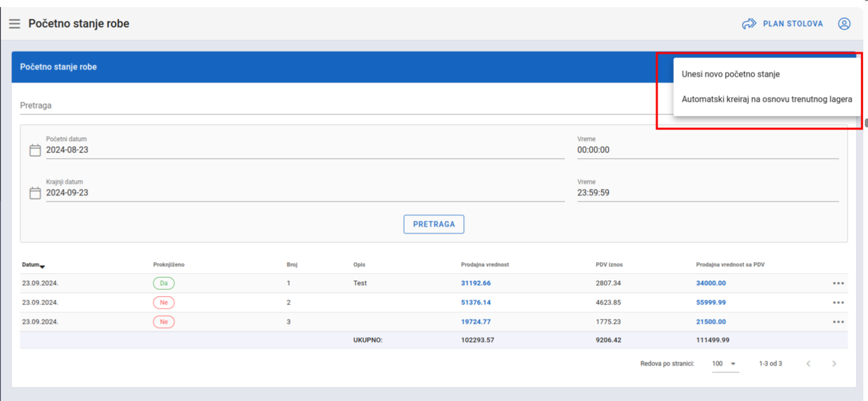Expand rows per page dropdown showing 100
The width and height of the screenshot is (868, 401).
tap(725, 363)
